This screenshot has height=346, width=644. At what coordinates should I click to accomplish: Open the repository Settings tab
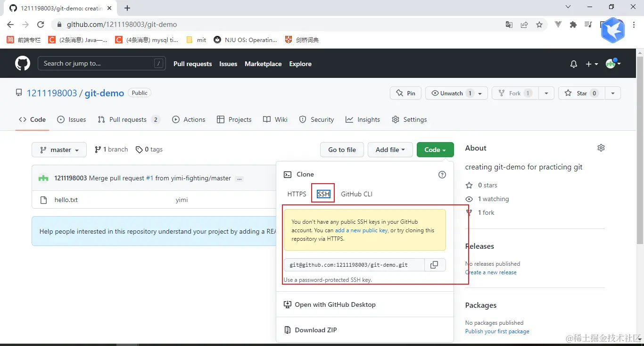[x=409, y=119]
